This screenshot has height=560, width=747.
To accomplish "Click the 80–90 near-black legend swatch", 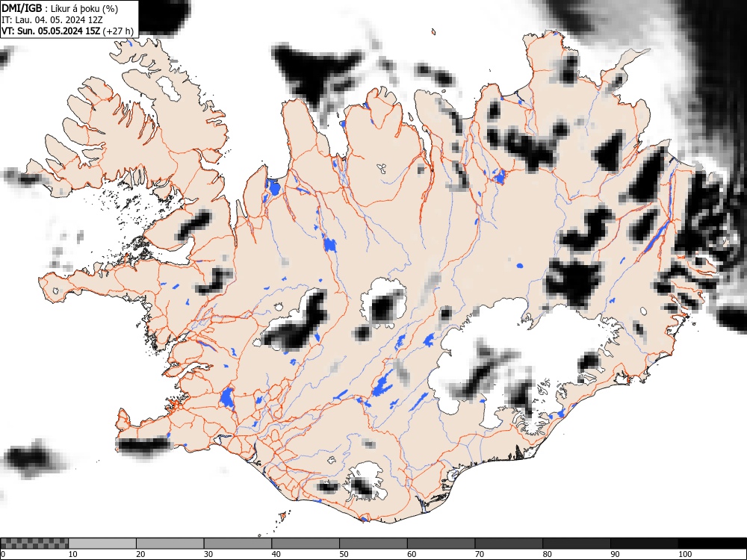I will tap(577, 544).
